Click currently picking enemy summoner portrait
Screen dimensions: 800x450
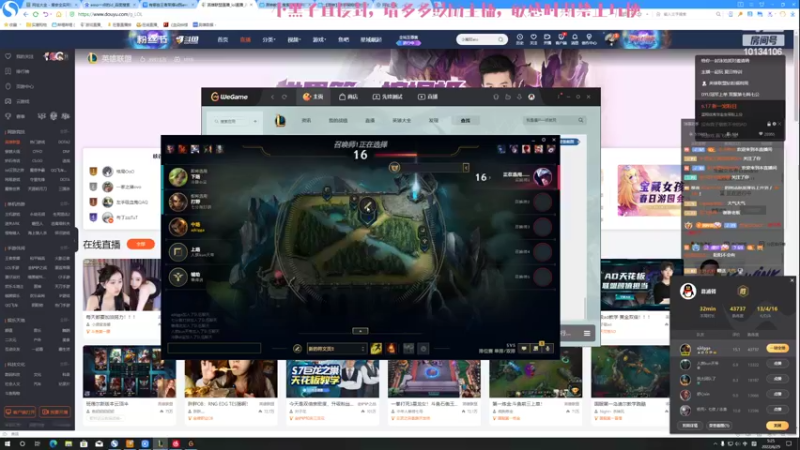[542, 177]
